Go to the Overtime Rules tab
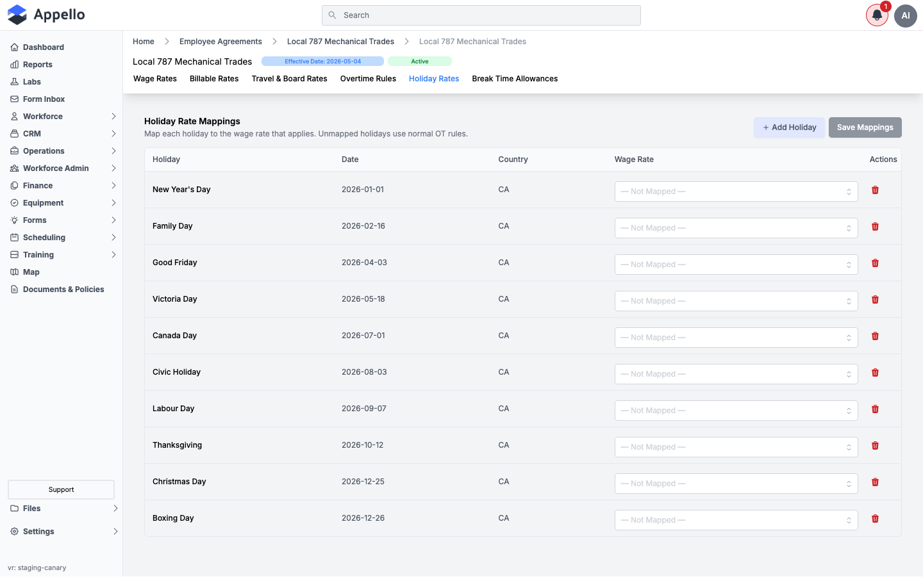 pyautogui.click(x=368, y=79)
